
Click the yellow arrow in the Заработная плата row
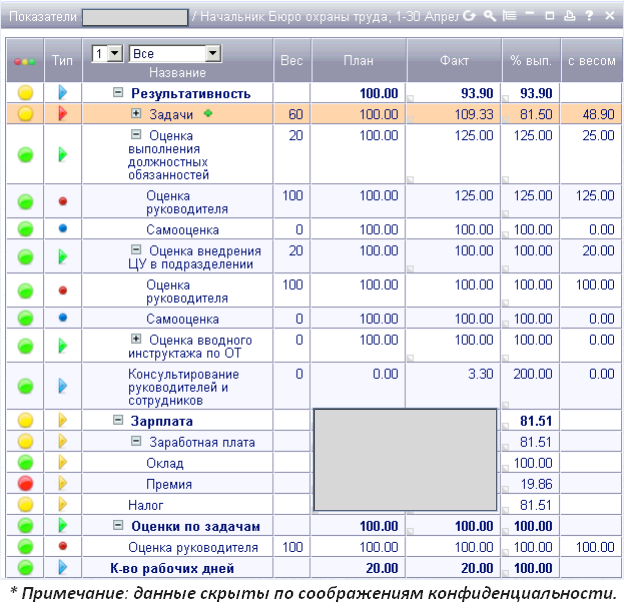point(62,441)
